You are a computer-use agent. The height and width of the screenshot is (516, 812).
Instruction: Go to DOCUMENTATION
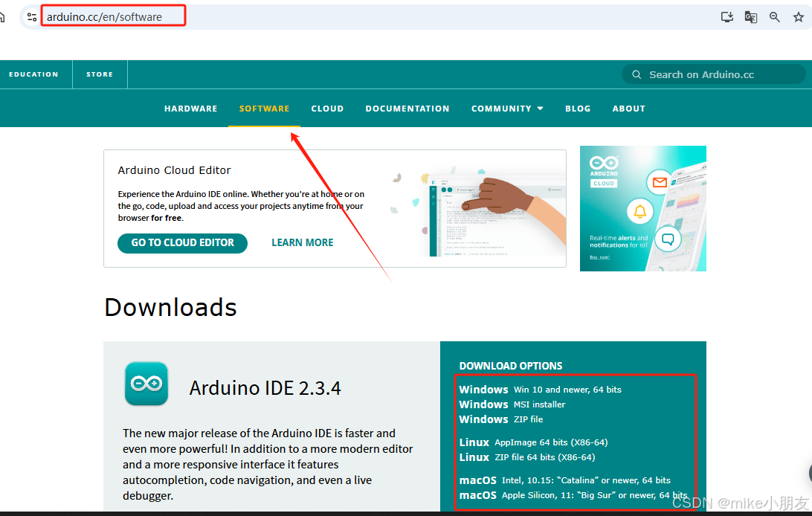[x=407, y=109]
